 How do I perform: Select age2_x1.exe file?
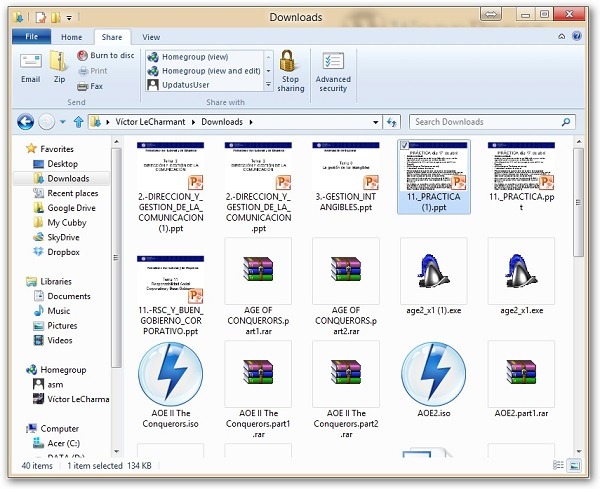coord(521,276)
